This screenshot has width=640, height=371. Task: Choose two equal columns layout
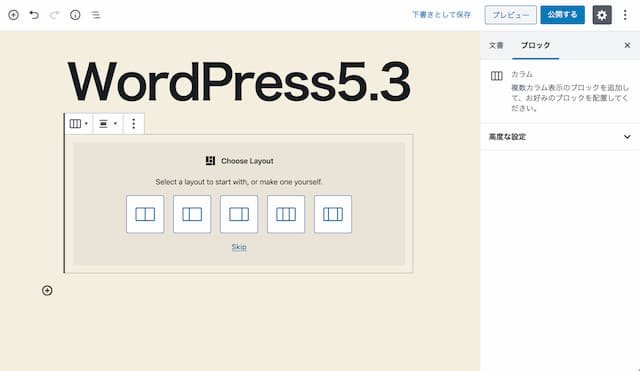(145, 214)
